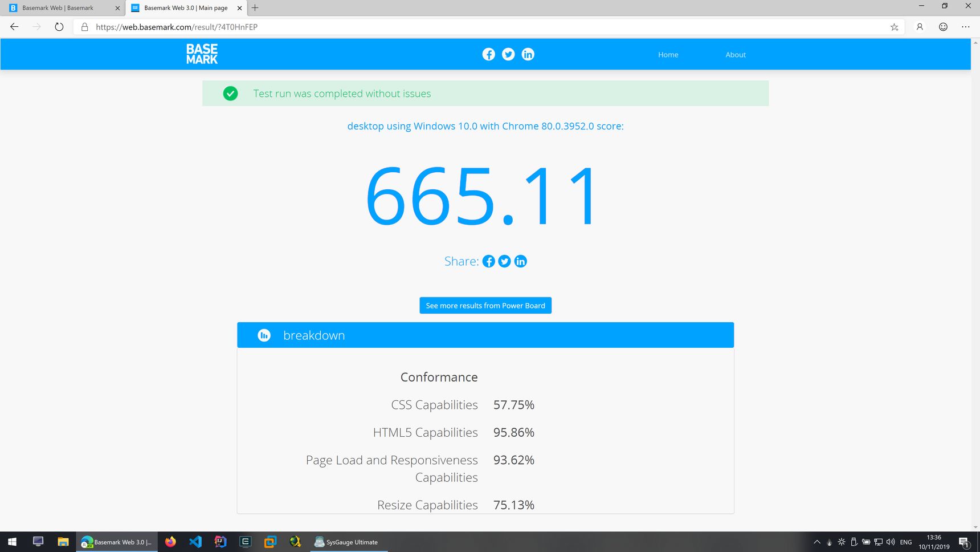The image size is (980, 552).
Task: Share the score on Twitter
Action: point(504,261)
